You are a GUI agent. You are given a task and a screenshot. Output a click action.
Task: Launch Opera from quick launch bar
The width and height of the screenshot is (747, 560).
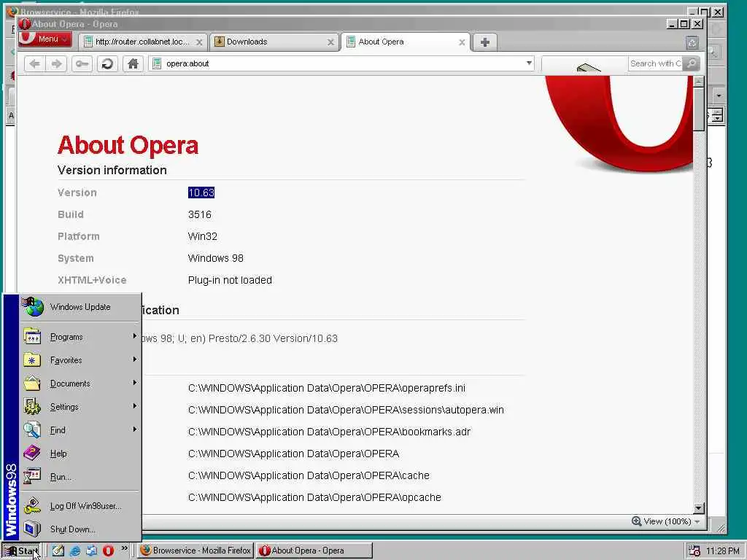pos(108,551)
